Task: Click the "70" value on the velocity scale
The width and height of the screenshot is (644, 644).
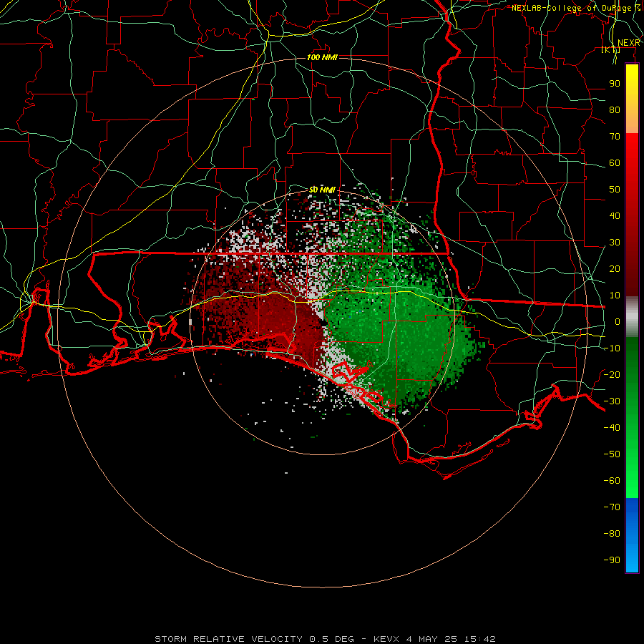Action: coord(615,137)
